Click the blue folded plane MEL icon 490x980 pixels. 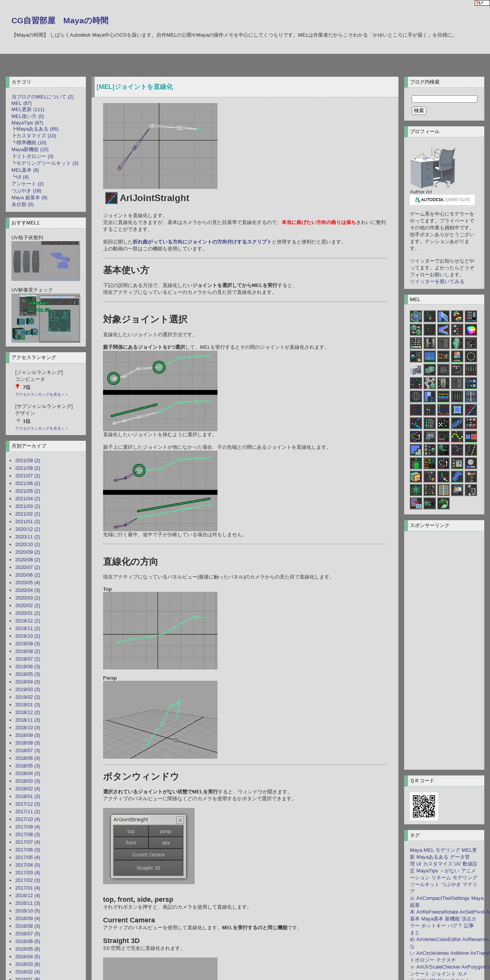click(443, 316)
